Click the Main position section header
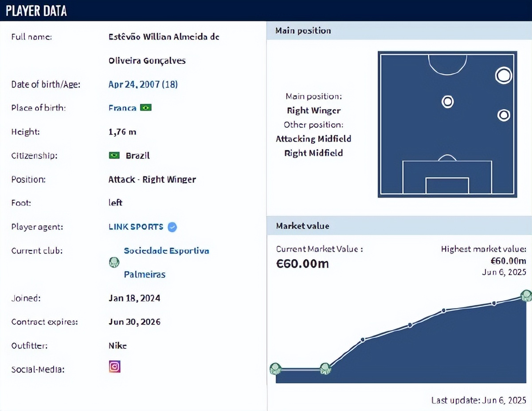 399,31
